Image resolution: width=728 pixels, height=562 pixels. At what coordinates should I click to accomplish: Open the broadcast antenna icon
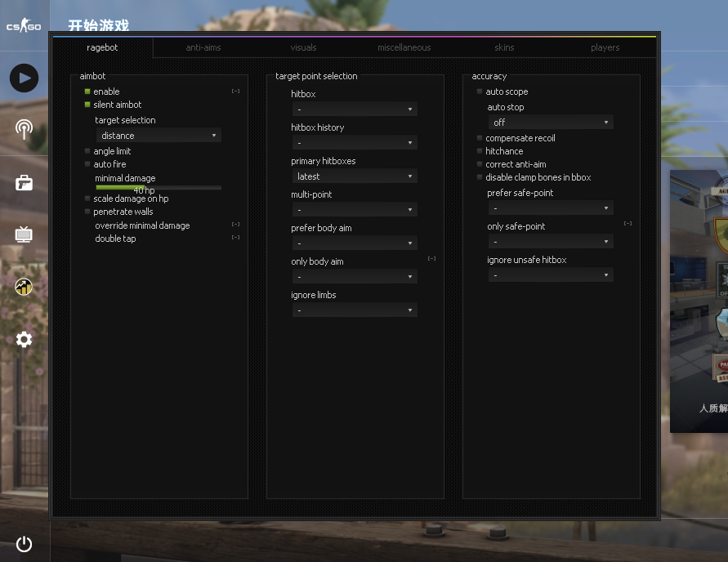point(24,129)
